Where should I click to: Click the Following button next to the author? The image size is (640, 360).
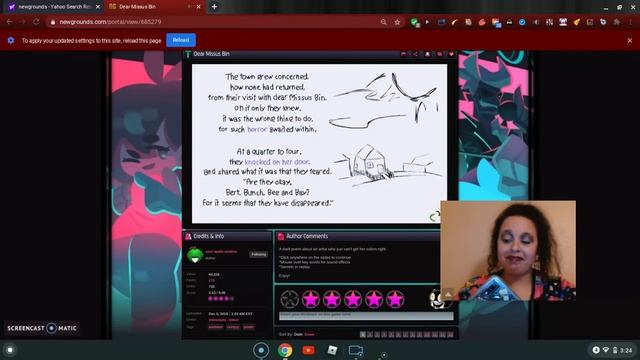point(258,254)
